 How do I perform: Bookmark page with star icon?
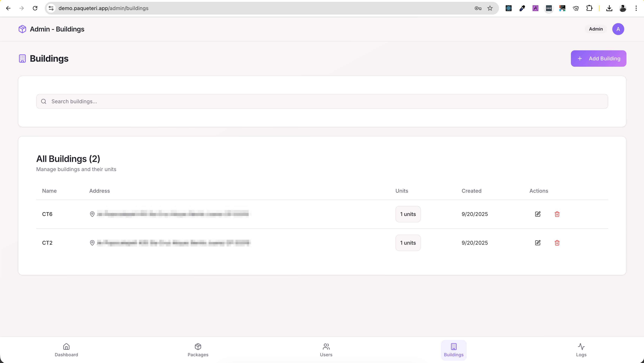tap(490, 8)
